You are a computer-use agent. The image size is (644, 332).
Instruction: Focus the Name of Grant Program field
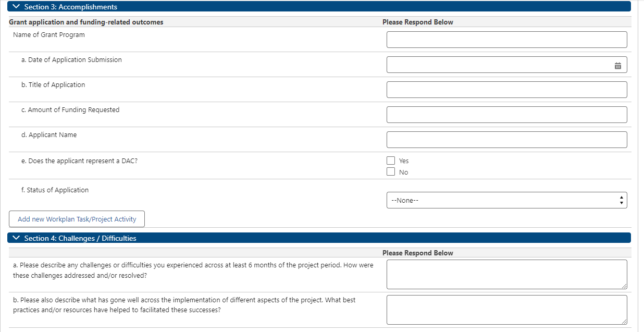pyautogui.click(x=506, y=40)
